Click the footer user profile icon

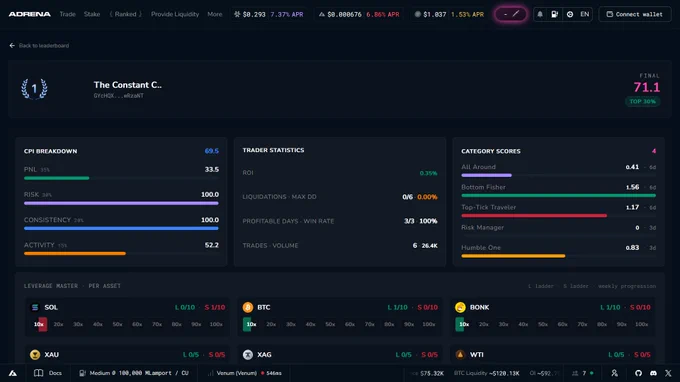tap(615, 373)
